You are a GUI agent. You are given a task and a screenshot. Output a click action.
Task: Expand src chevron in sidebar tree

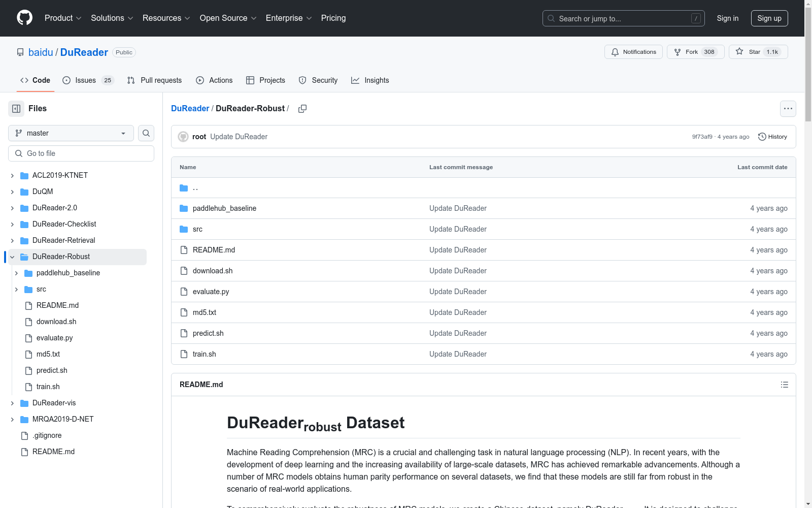click(16, 289)
